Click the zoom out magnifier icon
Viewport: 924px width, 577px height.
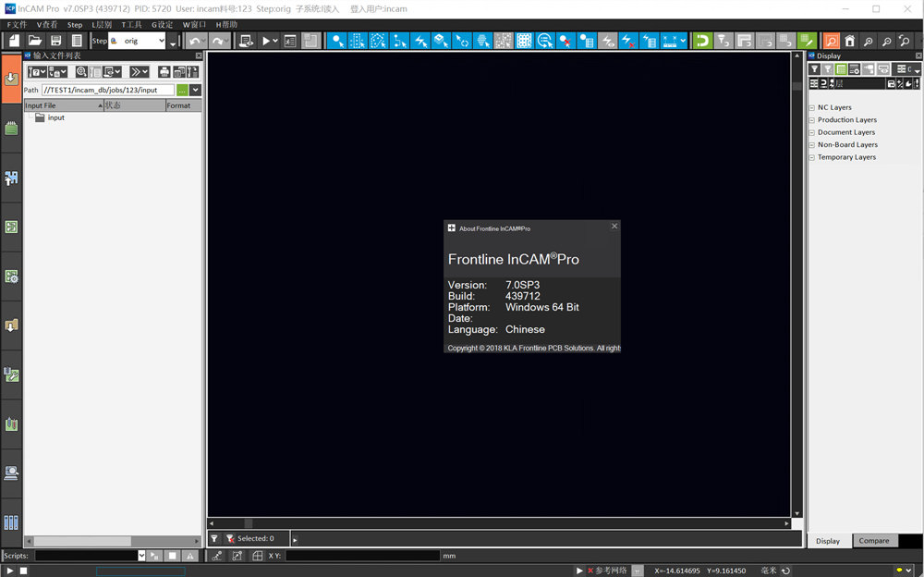[886, 41]
